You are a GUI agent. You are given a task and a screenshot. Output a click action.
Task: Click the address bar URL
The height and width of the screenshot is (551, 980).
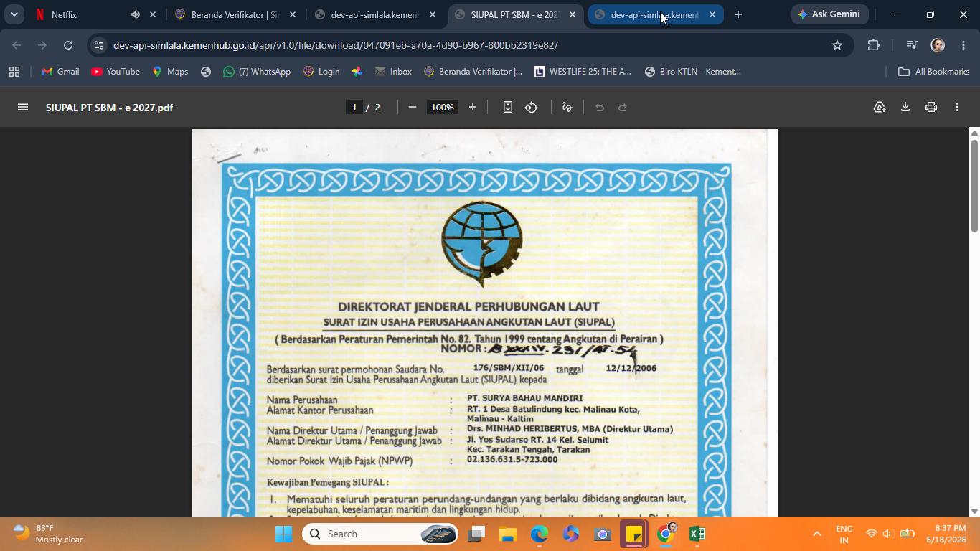click(x=335, y=45)
